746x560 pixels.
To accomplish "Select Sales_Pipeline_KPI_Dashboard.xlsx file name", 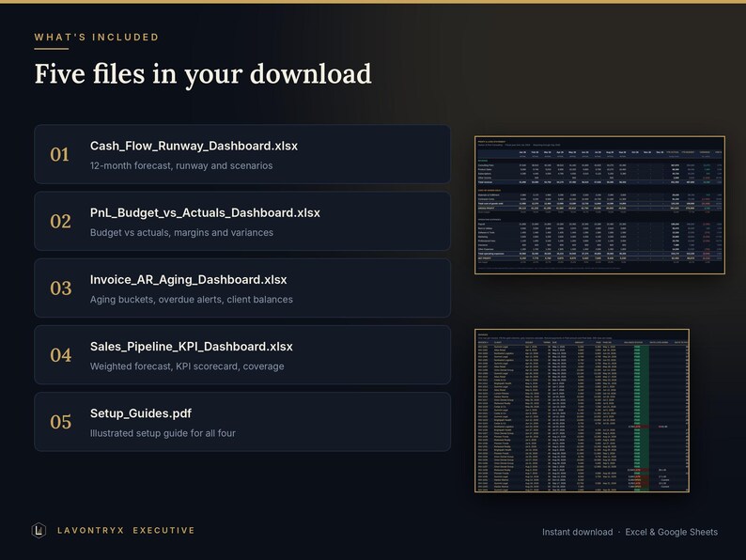I will click(x=192, y=347).
